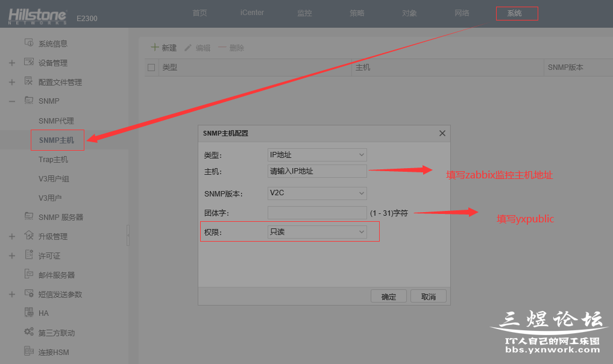613x364 pixels.
Task: Open the 权限 dropdown showing 只读
Action: (317, 232)
